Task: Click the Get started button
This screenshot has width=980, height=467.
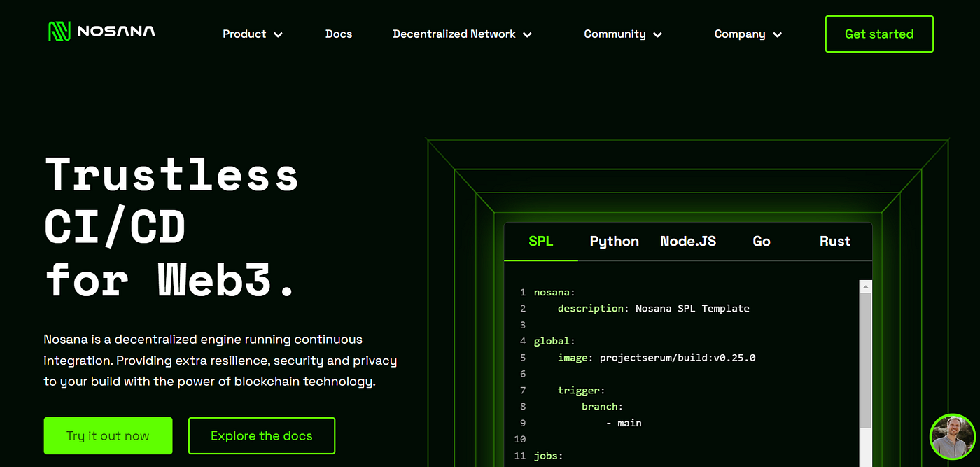Action: (879, 34)
